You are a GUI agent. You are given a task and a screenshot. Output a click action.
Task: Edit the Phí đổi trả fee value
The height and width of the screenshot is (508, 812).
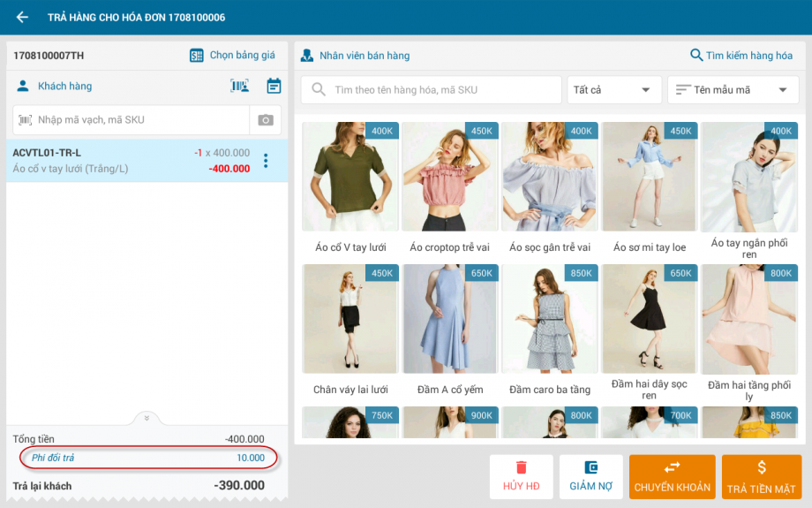251,458
